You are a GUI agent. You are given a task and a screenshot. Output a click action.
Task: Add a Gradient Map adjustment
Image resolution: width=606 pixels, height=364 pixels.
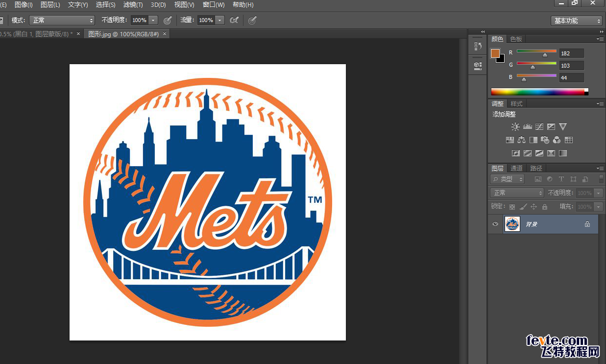click(563, 153)
